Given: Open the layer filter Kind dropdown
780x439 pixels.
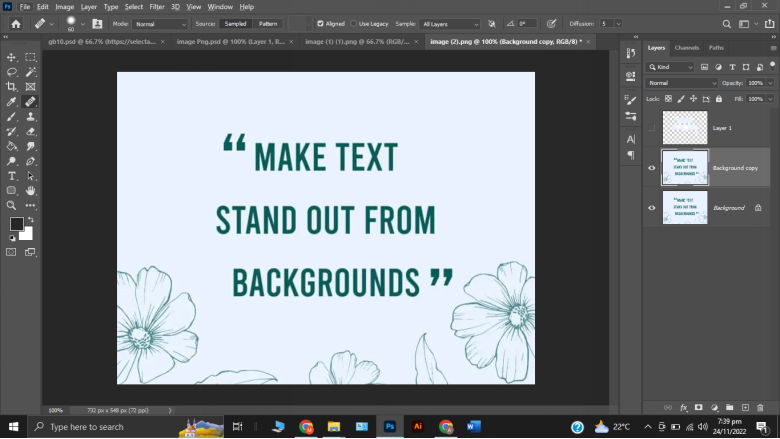Looking at the screenshot, I should (x=670, y=67).
